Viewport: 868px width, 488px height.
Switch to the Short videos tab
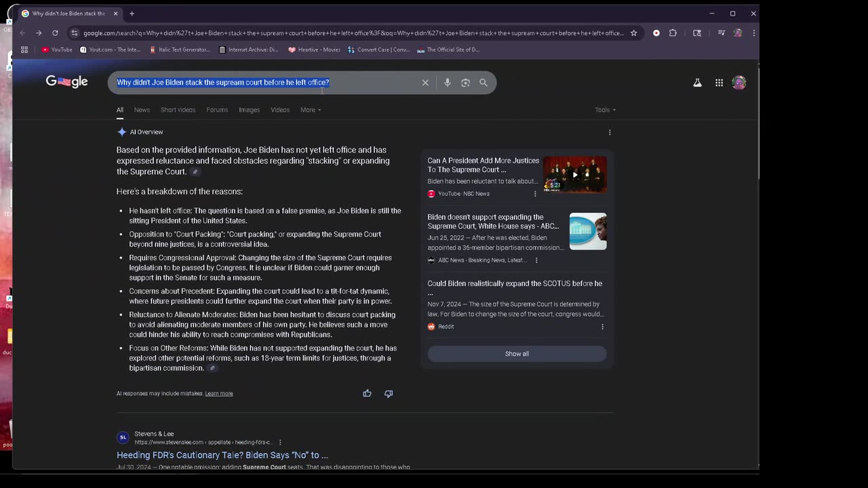178,110
